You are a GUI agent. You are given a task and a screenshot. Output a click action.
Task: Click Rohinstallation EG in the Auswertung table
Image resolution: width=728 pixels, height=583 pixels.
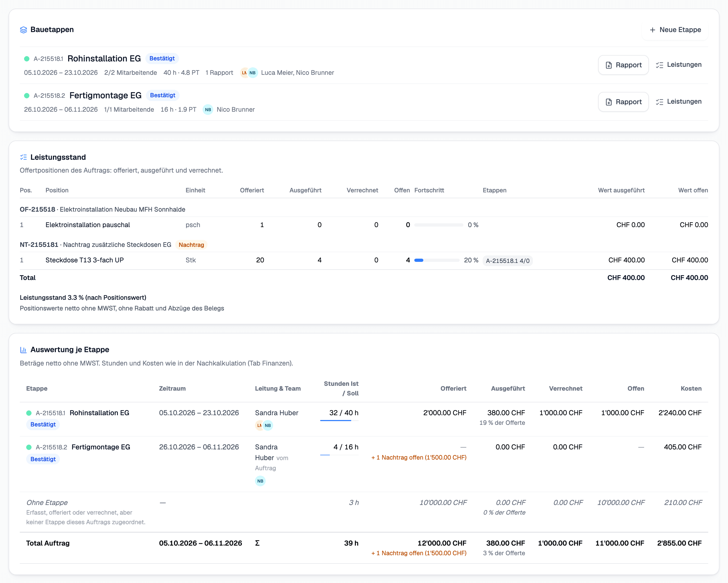[x=99, y=413]
